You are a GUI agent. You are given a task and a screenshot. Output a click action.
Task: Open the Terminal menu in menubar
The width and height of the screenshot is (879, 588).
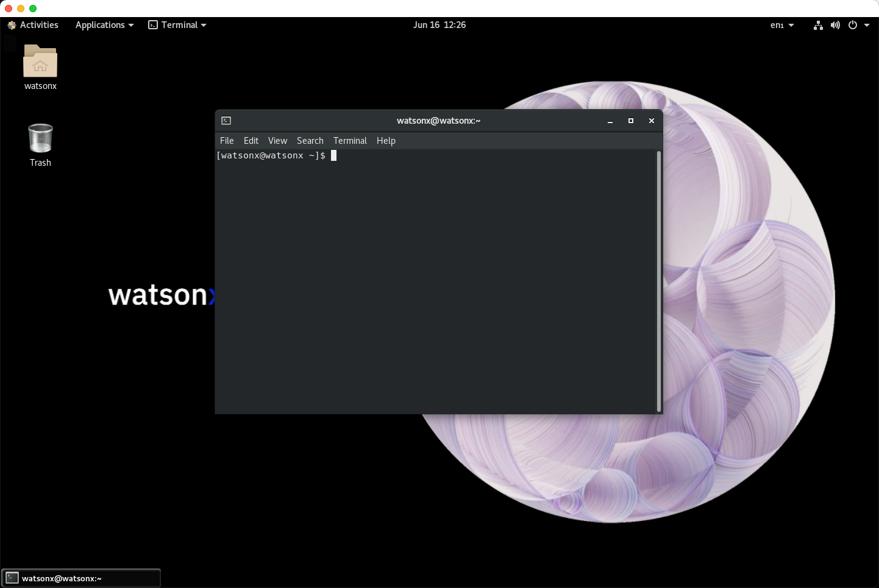pyautogui.click(x=350, y=141)
